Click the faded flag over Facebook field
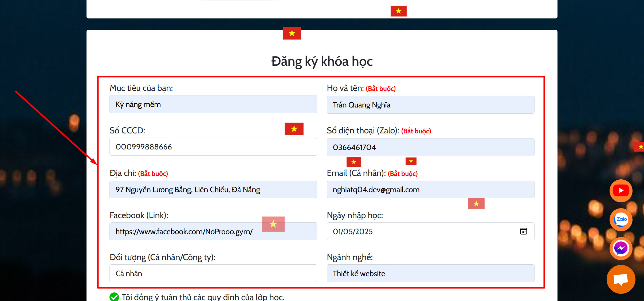The image size is (644, 301). 273,224
